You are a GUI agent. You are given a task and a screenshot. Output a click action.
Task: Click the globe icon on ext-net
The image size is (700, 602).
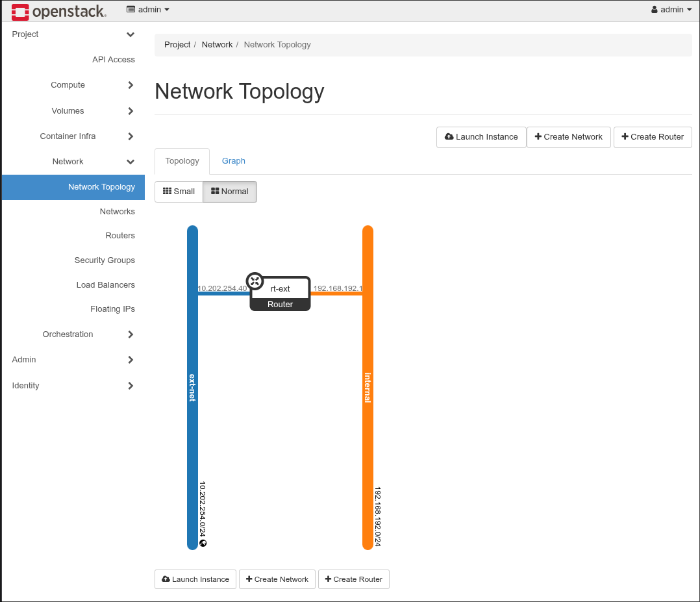point(203,543)
